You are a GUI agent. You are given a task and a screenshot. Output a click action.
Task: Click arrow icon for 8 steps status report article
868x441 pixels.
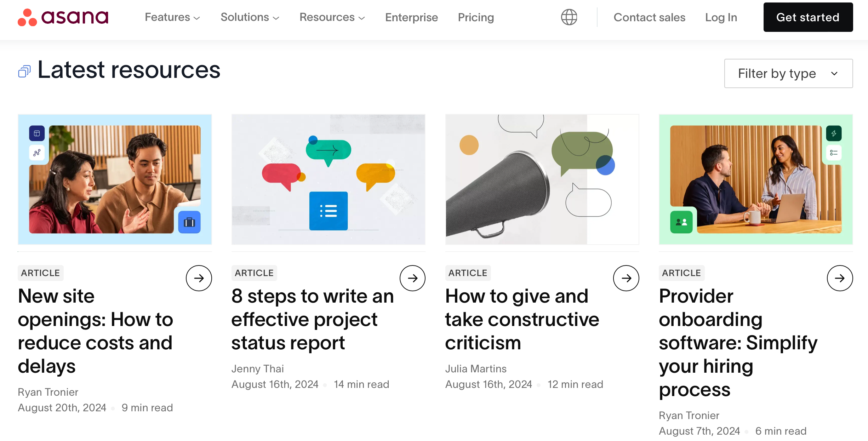(x=412, y=278)
